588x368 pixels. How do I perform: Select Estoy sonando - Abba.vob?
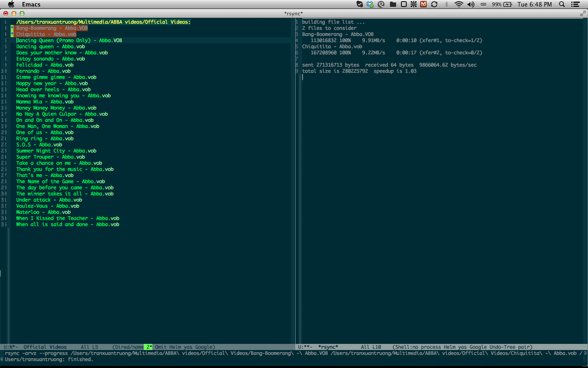point(51,59)
